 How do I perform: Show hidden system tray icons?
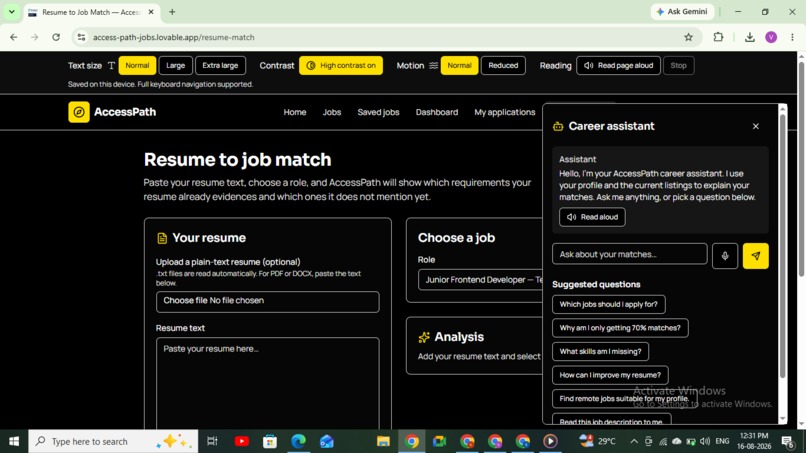[634, 441]
